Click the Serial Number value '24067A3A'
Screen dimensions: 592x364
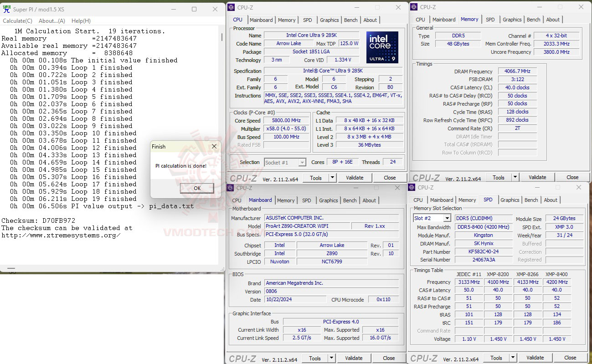tap(484, 260)
